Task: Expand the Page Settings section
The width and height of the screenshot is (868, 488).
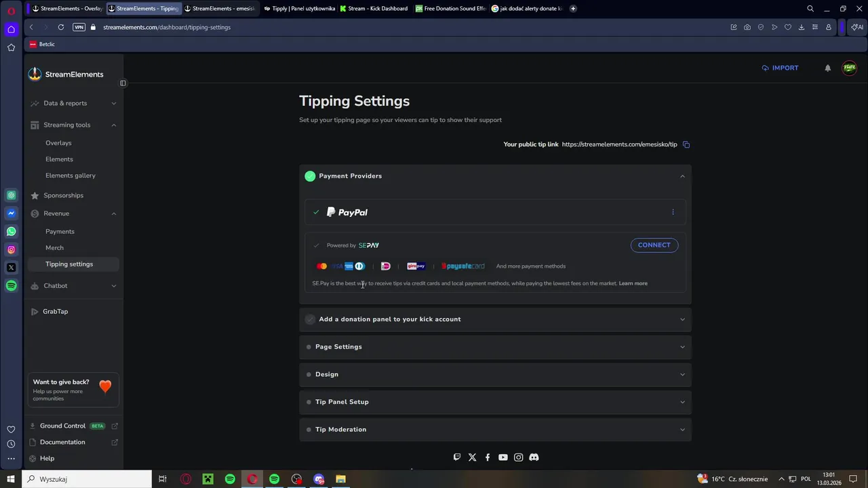Action: (495, 347)
